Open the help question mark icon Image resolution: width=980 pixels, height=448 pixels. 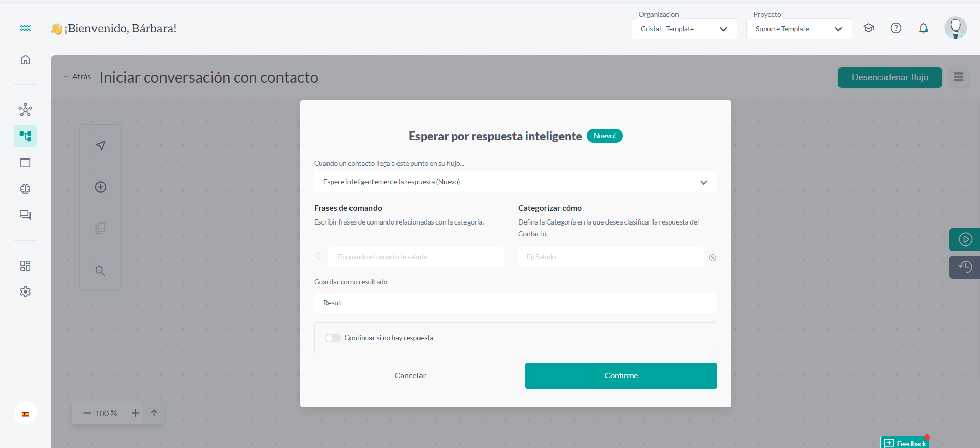coord(896,28)
